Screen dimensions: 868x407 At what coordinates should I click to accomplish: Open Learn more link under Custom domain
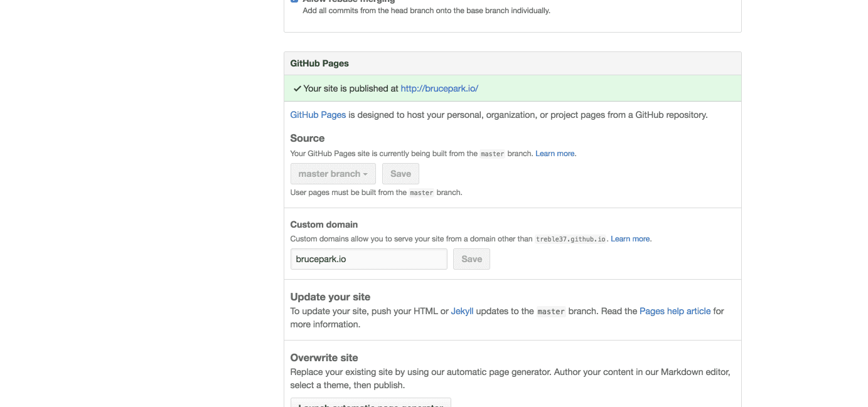pos(631,239)
